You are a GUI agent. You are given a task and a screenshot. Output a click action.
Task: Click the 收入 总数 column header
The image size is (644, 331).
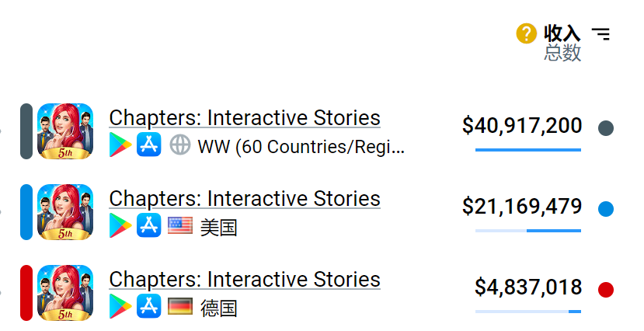tap(562, 43)
